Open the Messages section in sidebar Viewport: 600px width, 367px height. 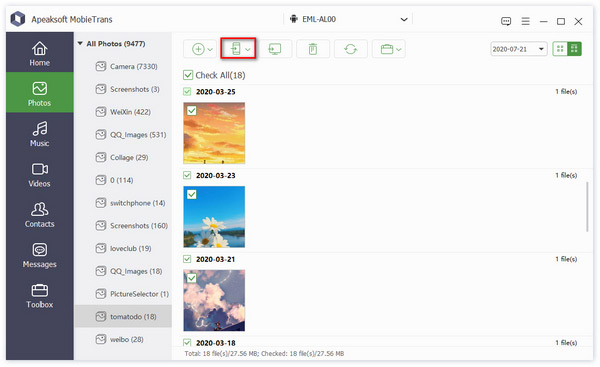click(x=39, y=255)
